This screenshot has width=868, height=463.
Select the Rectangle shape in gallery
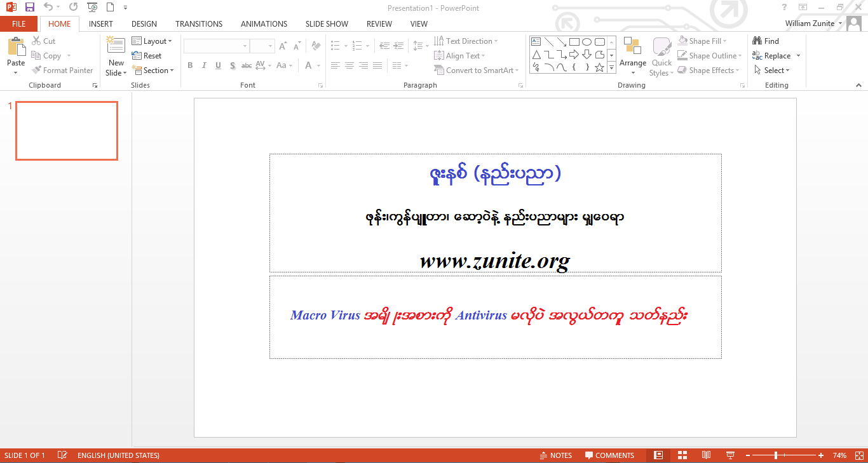click(574, 42)
